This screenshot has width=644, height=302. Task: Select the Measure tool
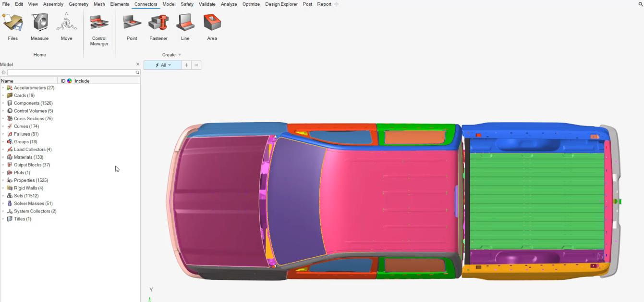(x=39, y=23)
